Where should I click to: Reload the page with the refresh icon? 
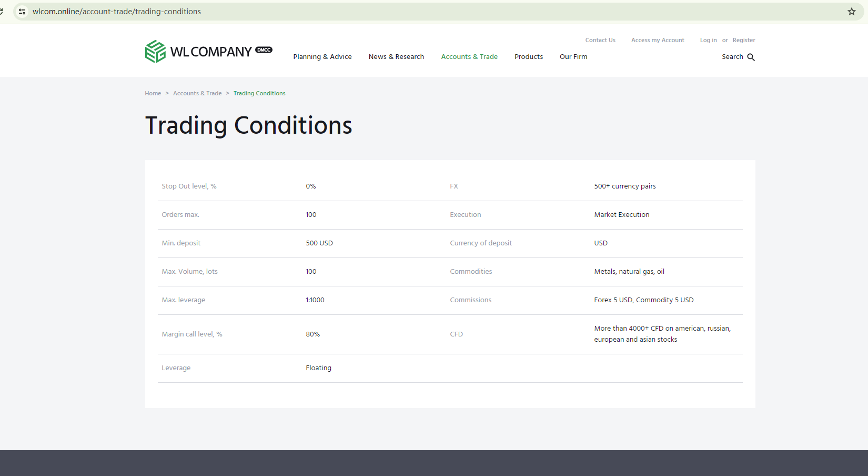coord(2,12)
